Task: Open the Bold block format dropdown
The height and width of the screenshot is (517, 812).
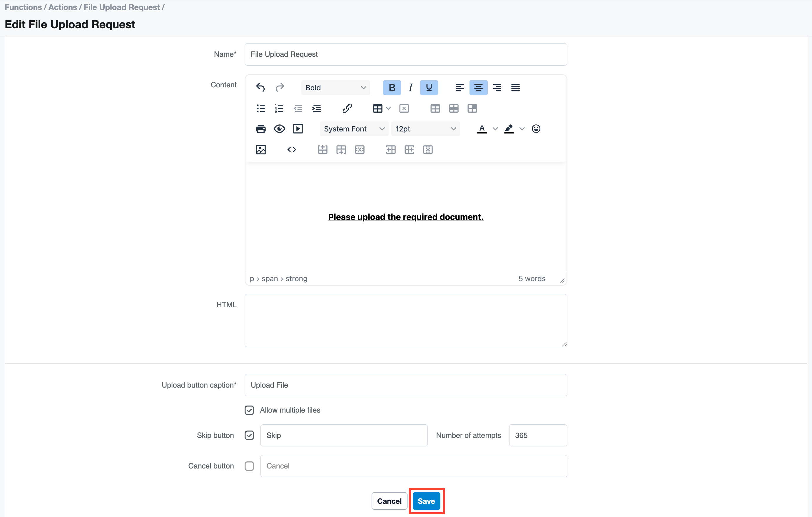Action: pos(335,88)
